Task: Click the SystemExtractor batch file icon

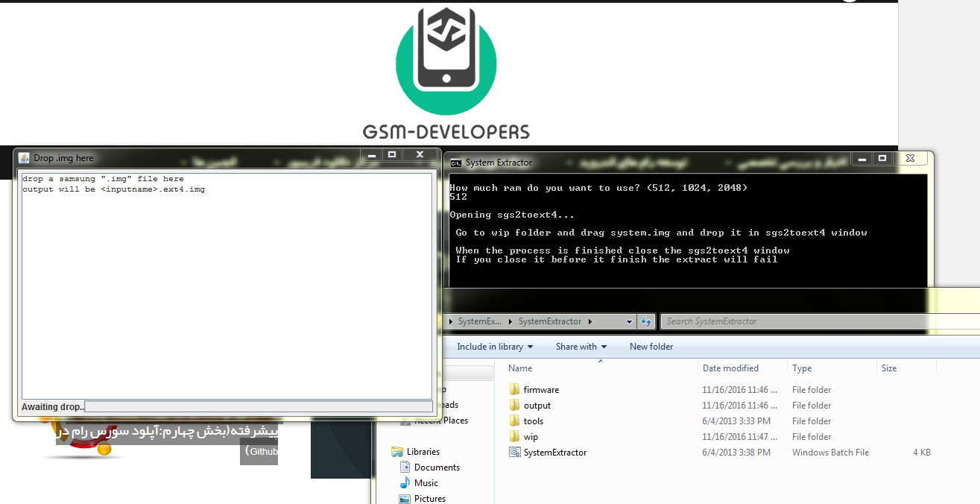Action: (x=514, y=453)
